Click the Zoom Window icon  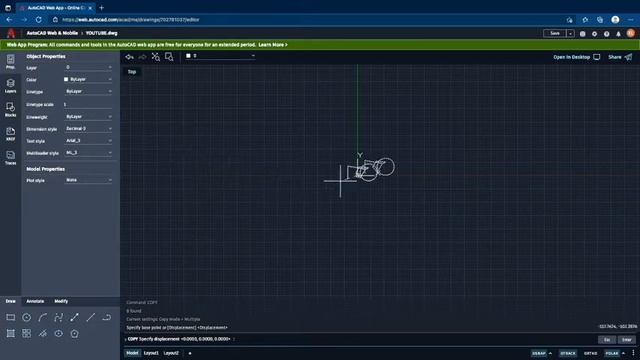tap(169, 57)
